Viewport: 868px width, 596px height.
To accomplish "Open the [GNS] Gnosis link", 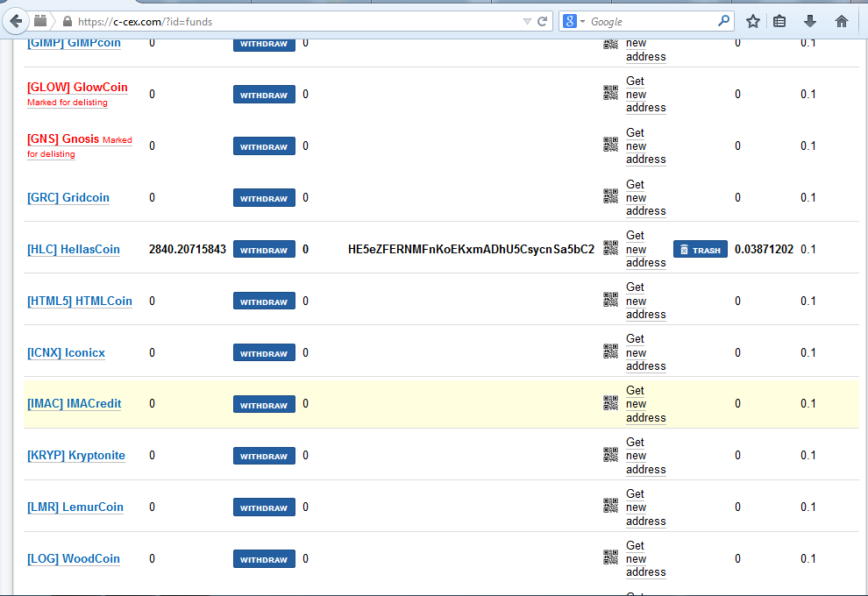I will tap(63, 138).
